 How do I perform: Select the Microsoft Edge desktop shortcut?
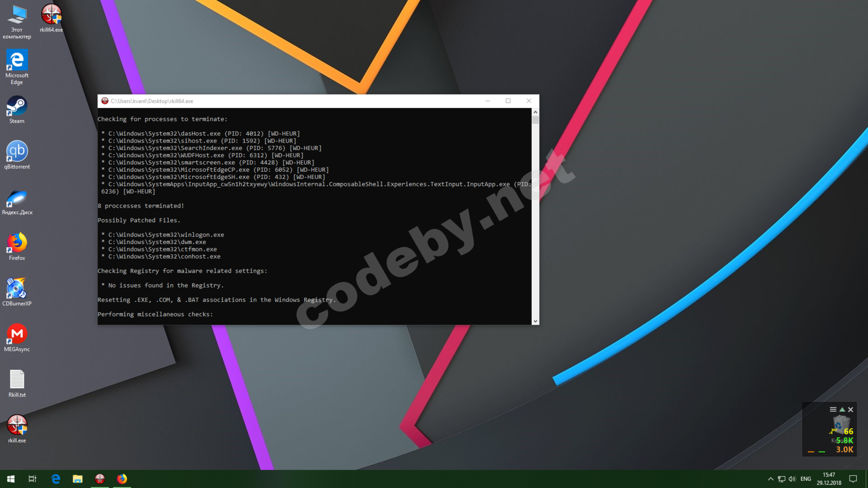(x=17, y=67)
